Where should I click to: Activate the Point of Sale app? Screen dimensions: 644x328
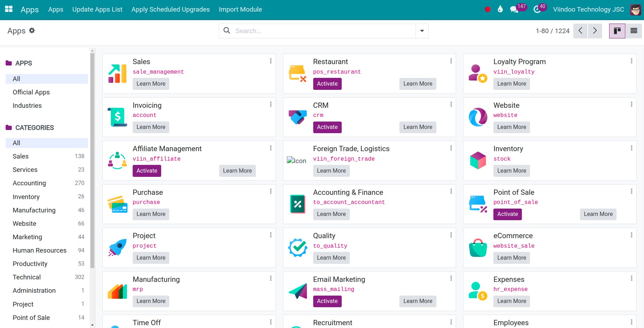point(507,214)
